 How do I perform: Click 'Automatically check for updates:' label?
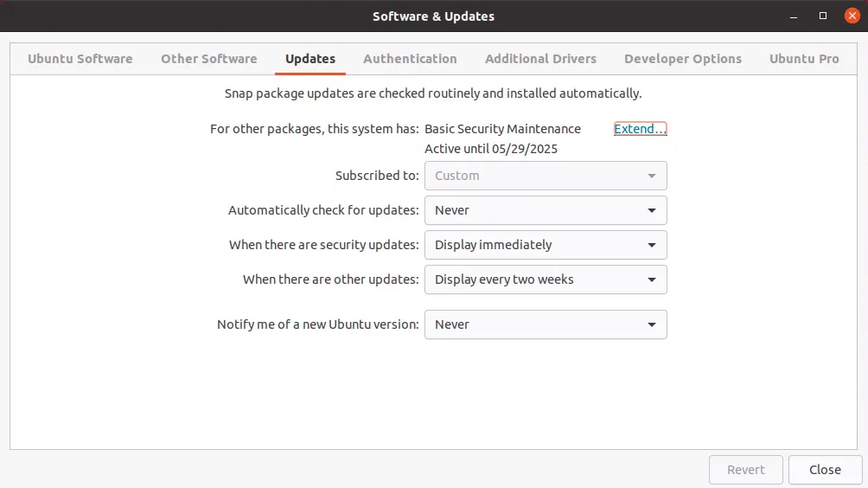pos(323,210)
